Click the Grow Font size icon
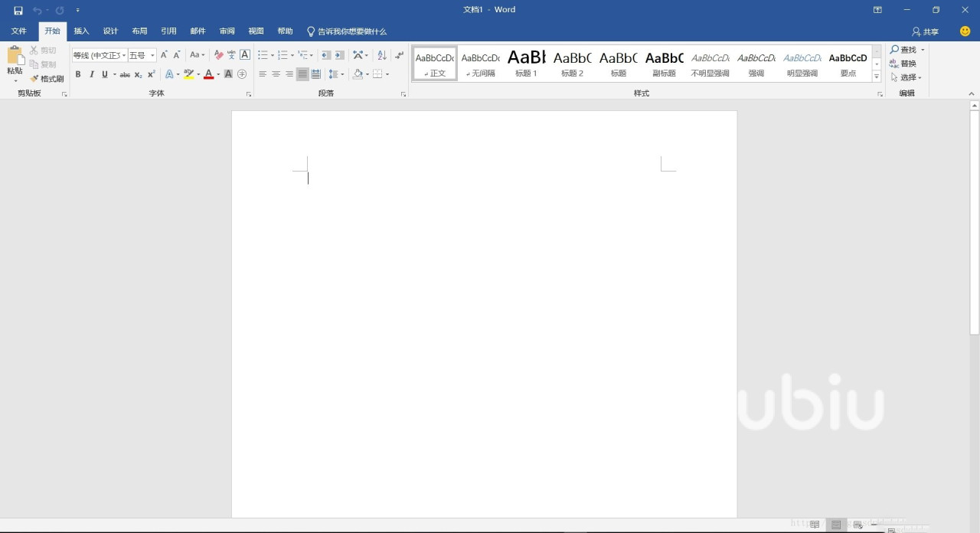The height and width of the screenshot is (533, 980). 164,55
